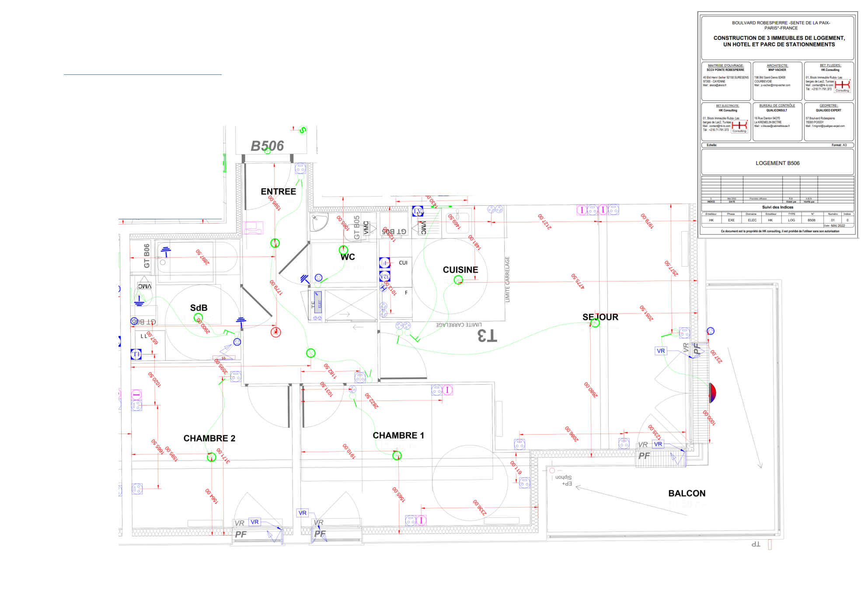Select the blue LV outlet symbol in kitchen
The image size is (868, 614).
418,212
